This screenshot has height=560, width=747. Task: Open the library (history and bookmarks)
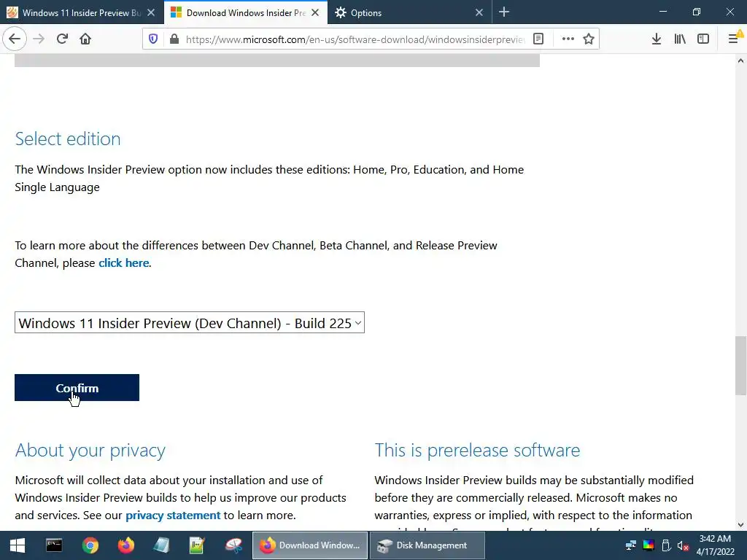coord(680,39)
